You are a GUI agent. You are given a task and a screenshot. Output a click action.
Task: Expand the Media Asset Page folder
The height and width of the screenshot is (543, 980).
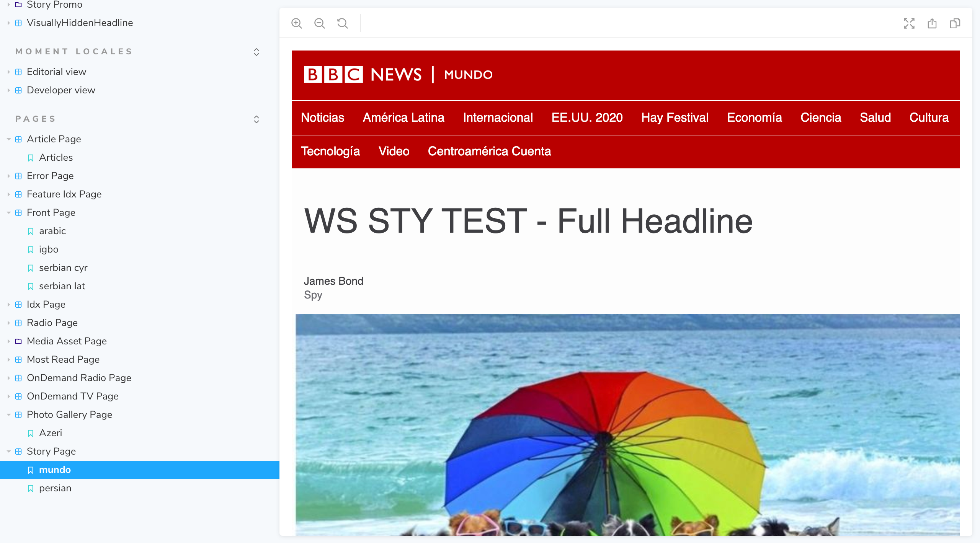8,341
